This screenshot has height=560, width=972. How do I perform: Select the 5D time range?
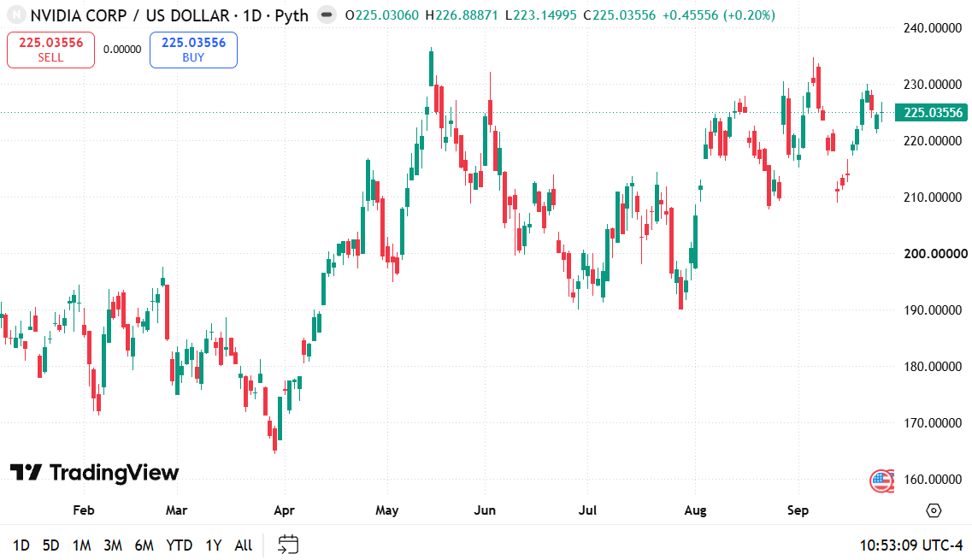pos(50,545)
